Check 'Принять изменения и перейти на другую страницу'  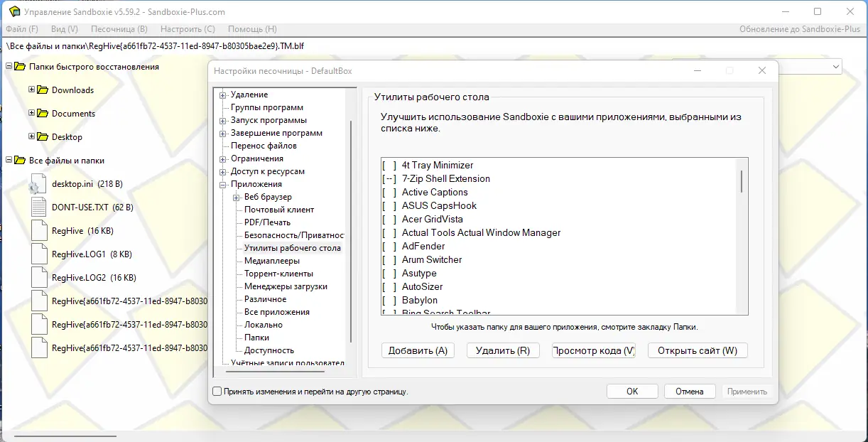[x=217, y=392]
